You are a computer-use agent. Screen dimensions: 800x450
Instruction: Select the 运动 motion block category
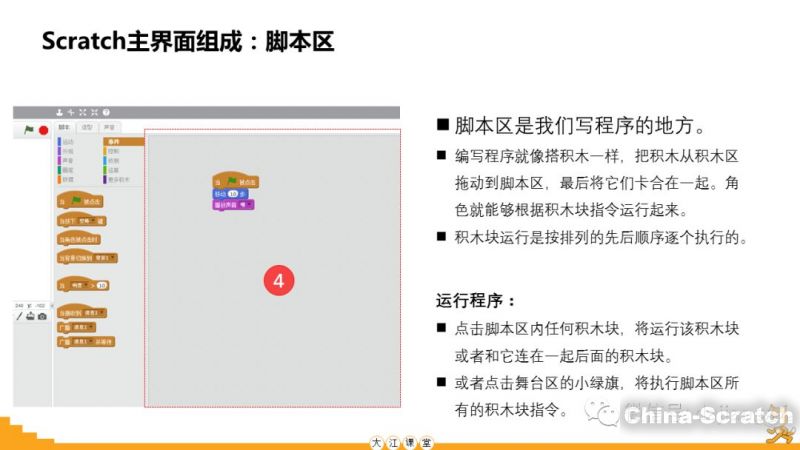(x=66, y=142)
